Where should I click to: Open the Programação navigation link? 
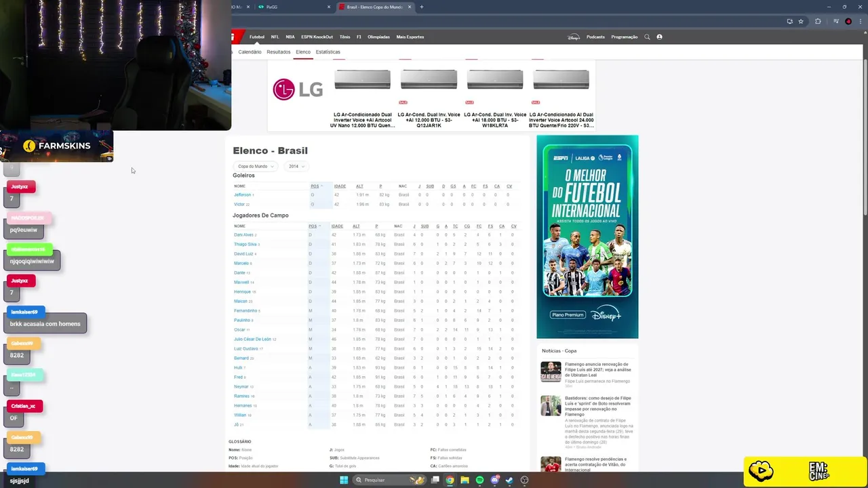point(624,37)
